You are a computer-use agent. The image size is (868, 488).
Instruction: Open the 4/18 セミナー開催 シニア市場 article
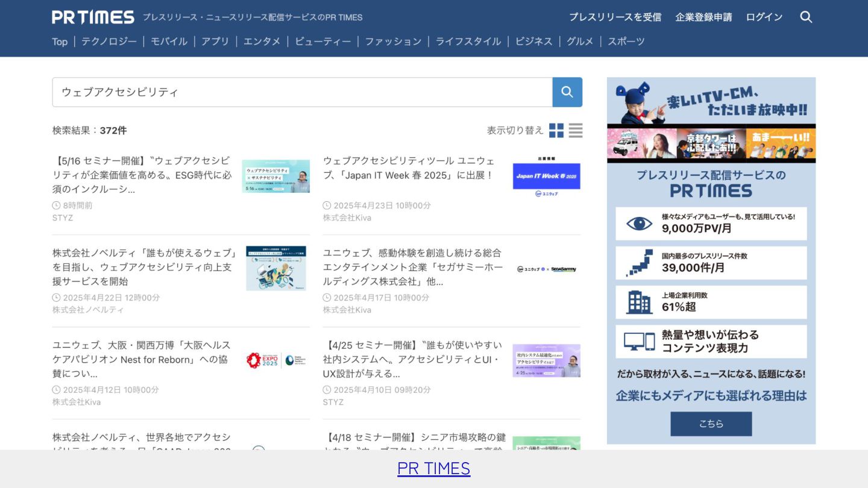(x=415, y=442)
